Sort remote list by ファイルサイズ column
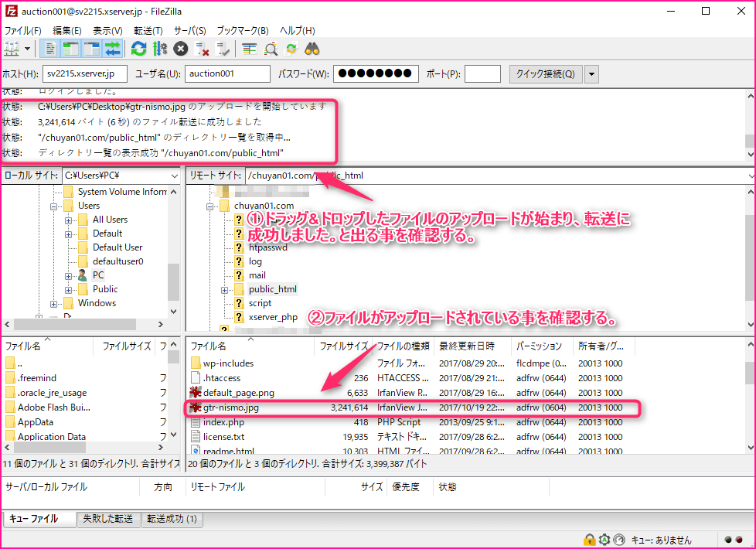 tap(343, 346)
